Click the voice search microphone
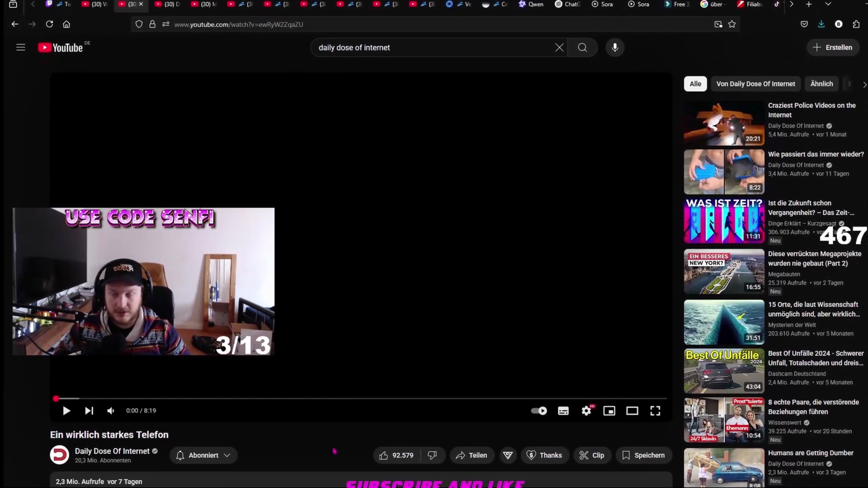 [x=615, y=47]
